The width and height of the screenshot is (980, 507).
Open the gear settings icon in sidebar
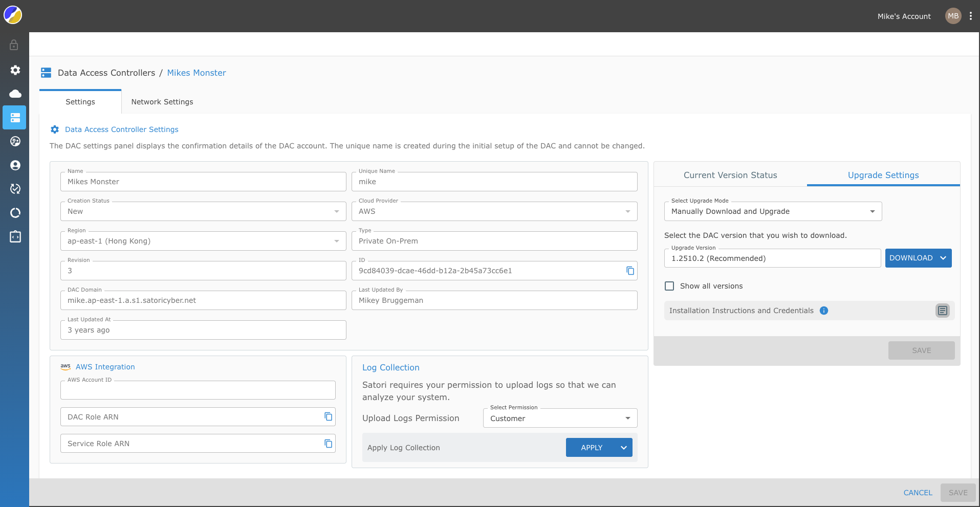click(x=15, y=70)
